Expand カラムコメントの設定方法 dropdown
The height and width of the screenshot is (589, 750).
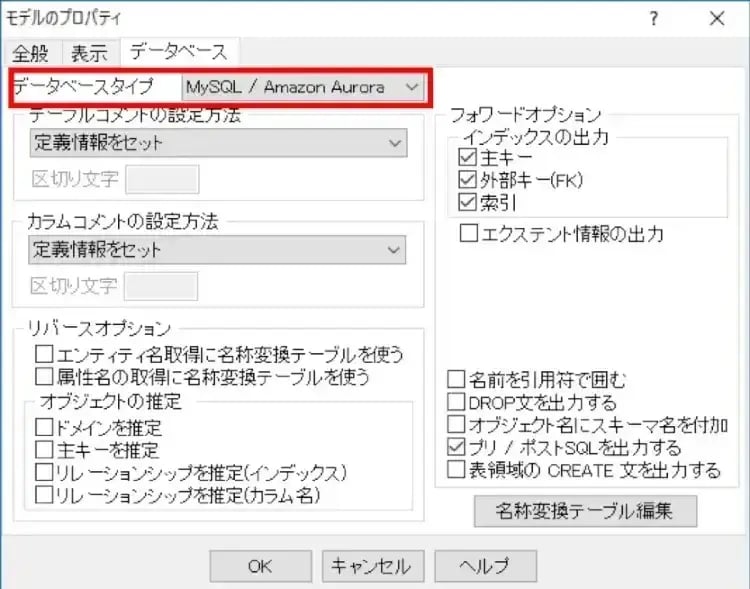pos(218,249)
